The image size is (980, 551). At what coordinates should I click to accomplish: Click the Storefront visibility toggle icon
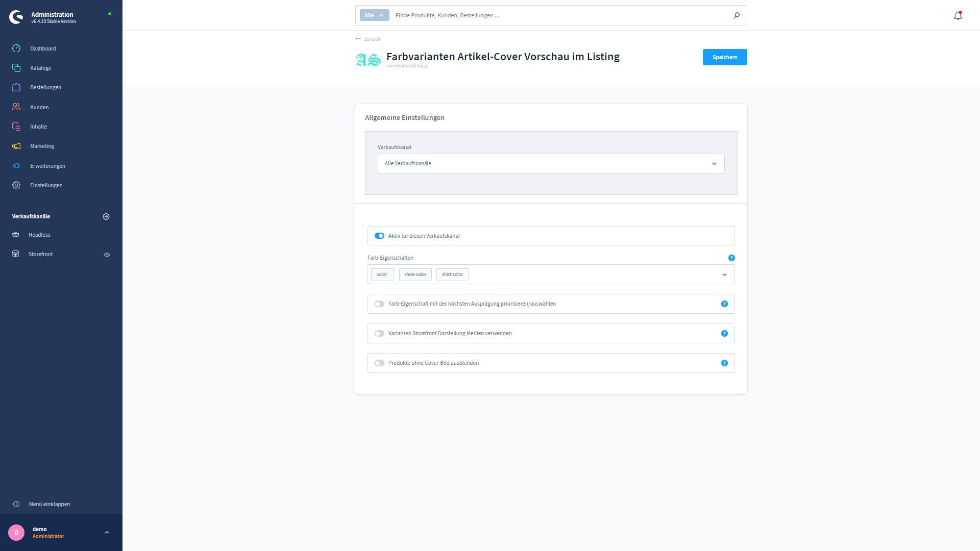106,254
